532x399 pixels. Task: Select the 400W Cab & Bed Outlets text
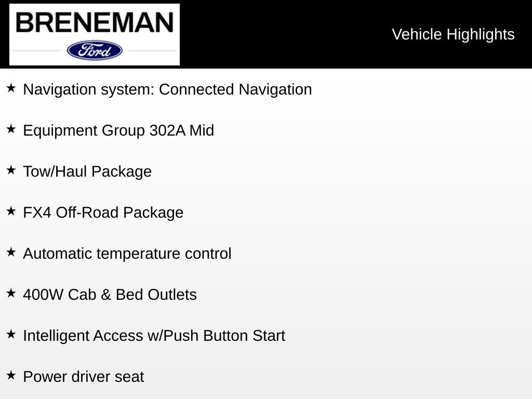(x=110, y=295)
